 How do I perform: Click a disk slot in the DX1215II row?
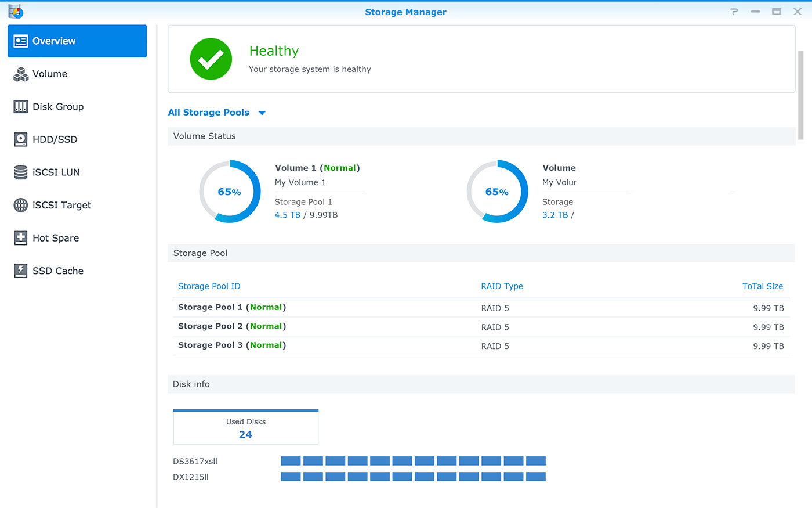coord(291,476)
